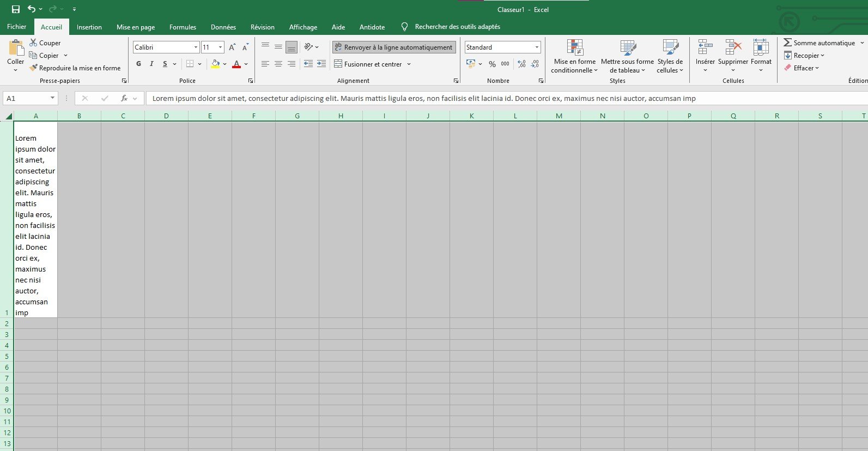The image size is (868, 451).
Task: Click the percent style icon
Action: (x=492, y=64)
